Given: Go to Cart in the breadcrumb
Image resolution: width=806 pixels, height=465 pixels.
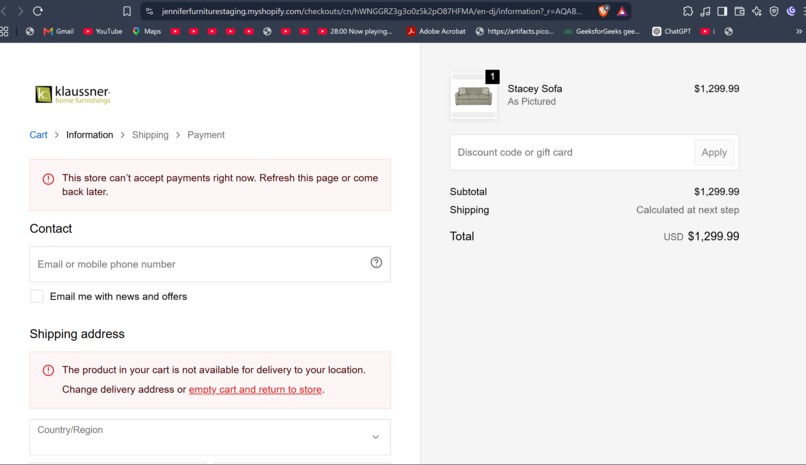Looking at the screenshot, I should coord(38,135).
